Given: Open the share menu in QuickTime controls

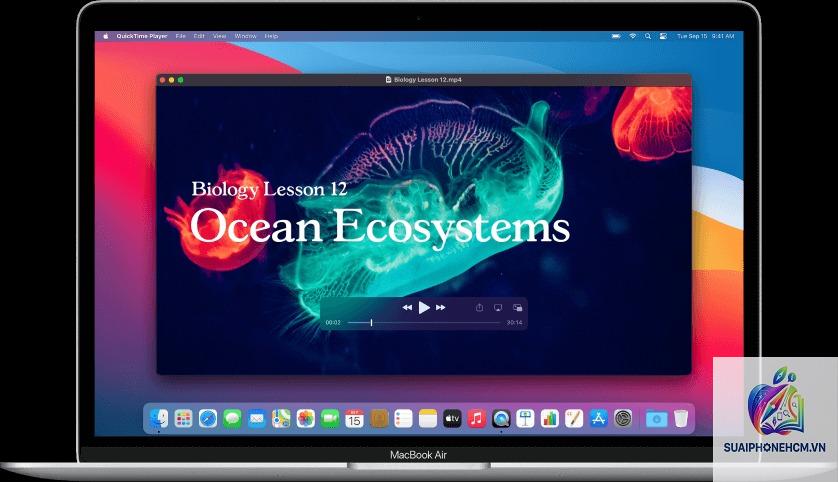Looking at the screenshot, I should click(x=479, y=307).
